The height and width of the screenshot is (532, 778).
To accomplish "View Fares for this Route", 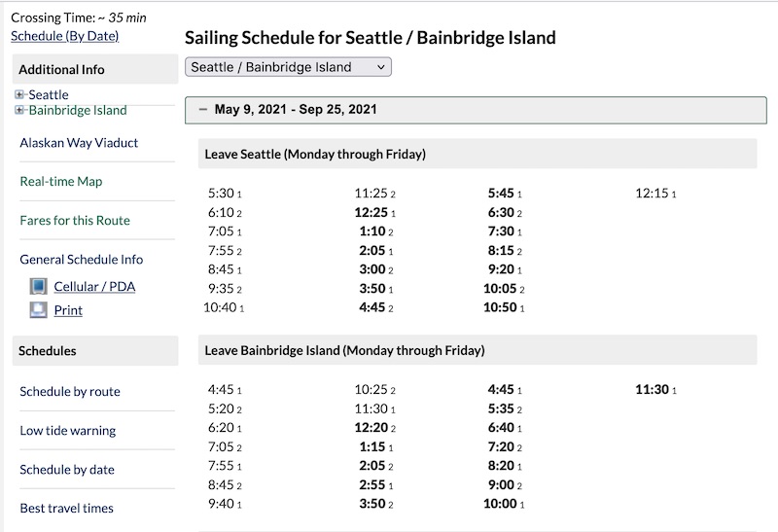I will click(x=75, y=220).
